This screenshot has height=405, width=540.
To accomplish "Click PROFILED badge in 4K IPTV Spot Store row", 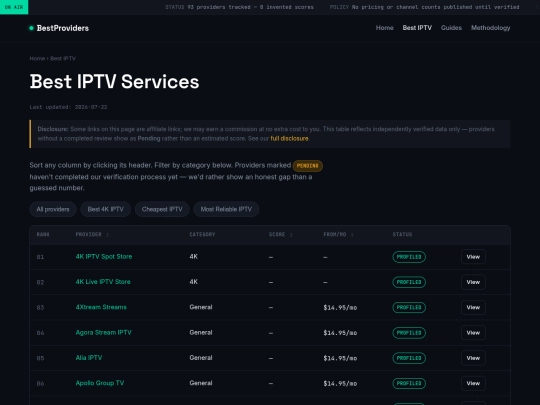I will [409, 257].
